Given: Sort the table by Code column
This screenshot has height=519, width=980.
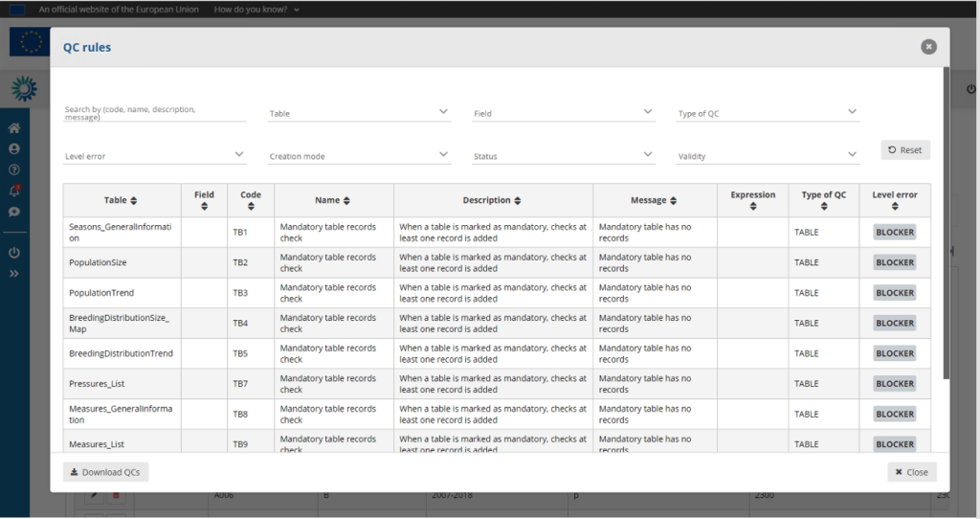Looking at the screenshot, I should [251, 200].
